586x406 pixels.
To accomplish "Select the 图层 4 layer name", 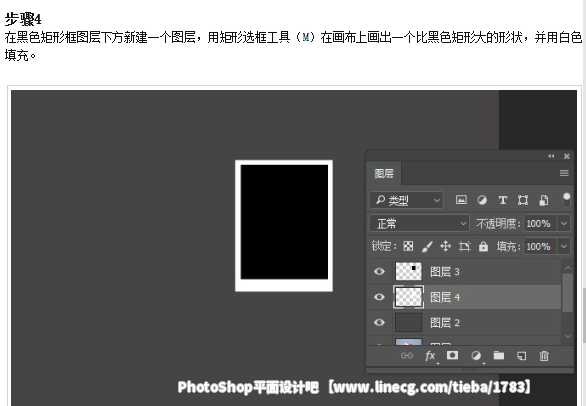I will (445, 297).
